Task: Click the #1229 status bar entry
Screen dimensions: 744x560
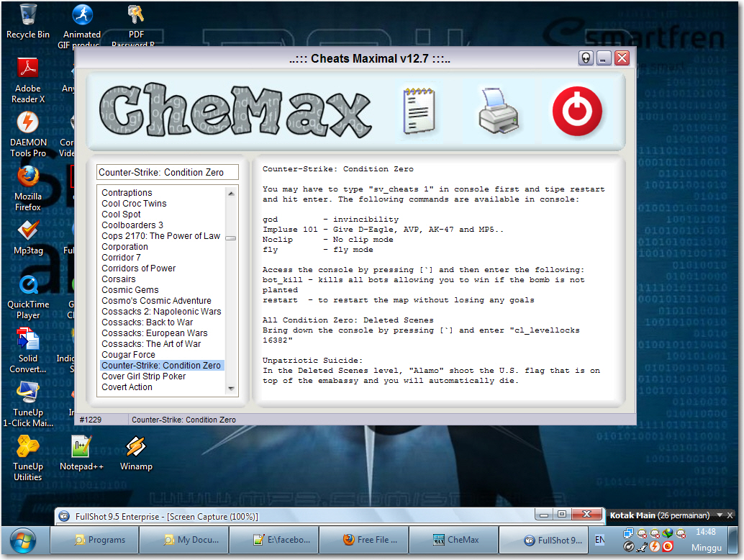Action: (90, 420)
